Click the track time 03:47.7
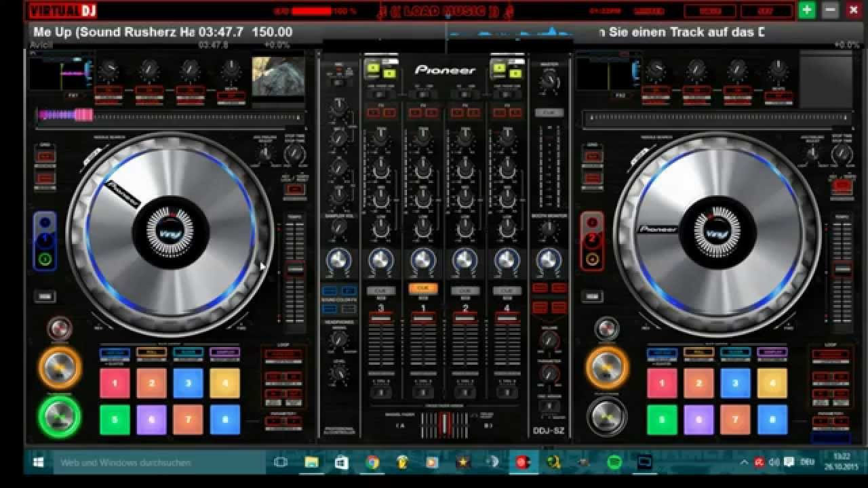The width and height of the screenshot is (868, 488). tap(221, 32)
